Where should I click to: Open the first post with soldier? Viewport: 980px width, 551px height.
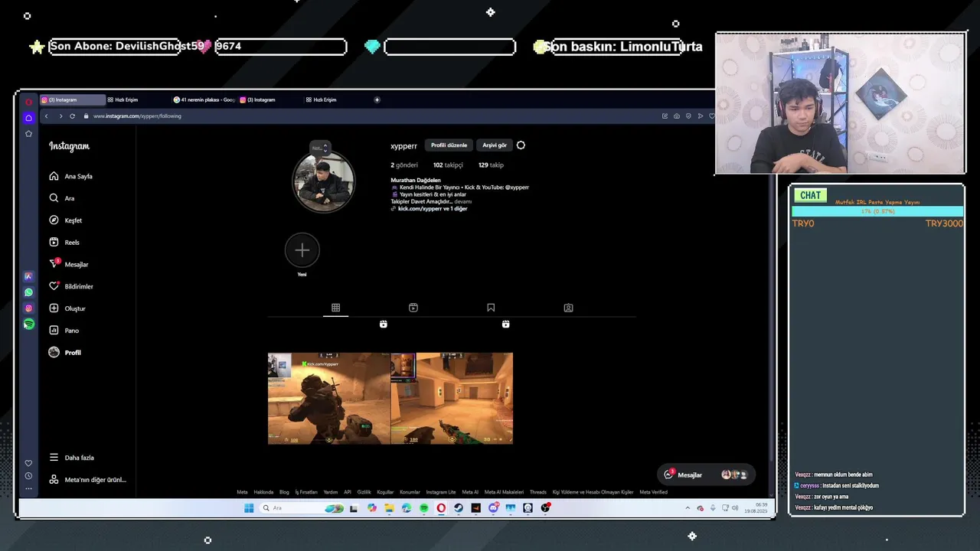point(328,398)
